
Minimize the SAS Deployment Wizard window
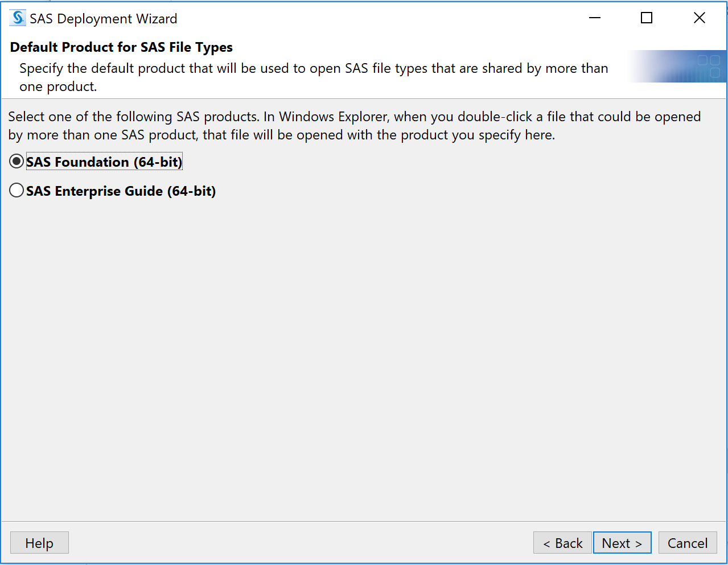tap(595, 18)
